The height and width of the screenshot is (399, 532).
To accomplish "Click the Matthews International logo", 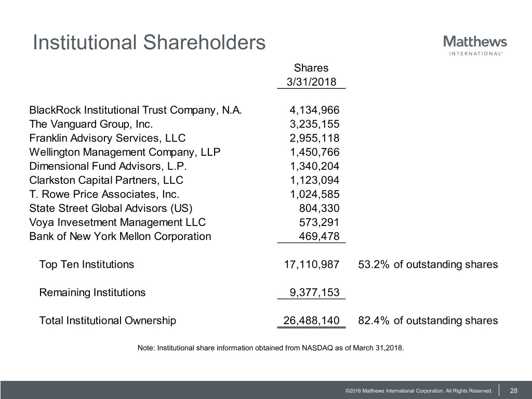I will [475, 45].
